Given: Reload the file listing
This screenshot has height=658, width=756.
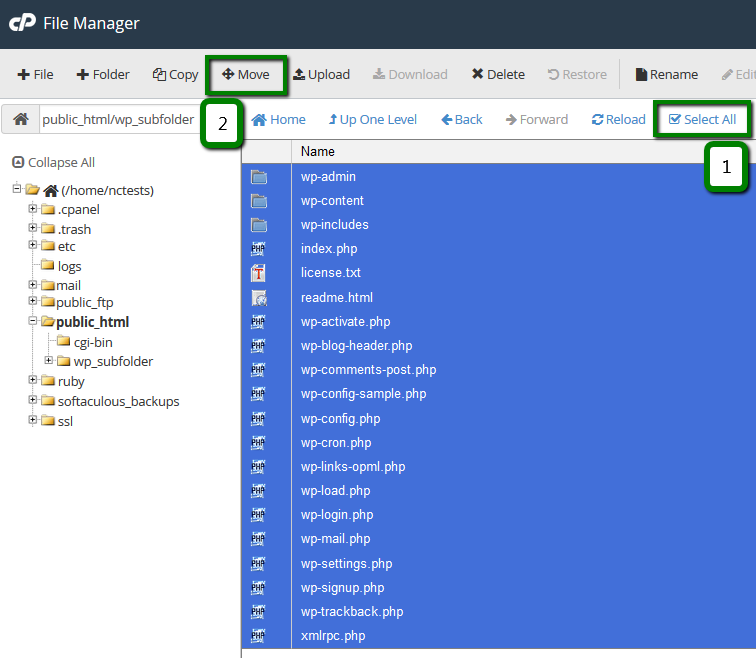Looking at the screenshot, I should tap(618, 119).
